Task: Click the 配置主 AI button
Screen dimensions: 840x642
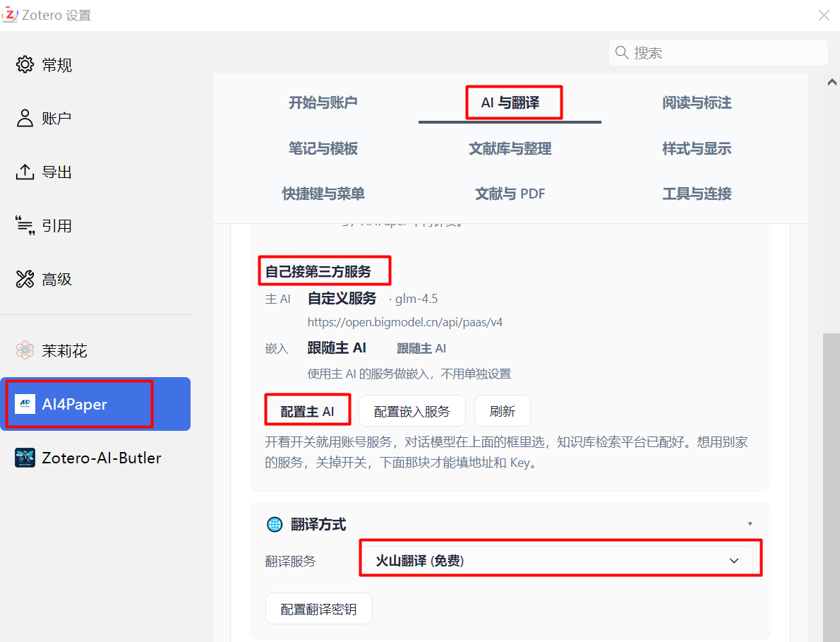Action: click(x=308, y=411)
